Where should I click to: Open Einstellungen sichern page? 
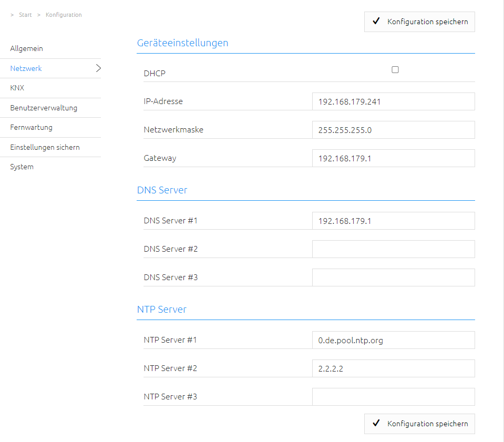point(45,147)
